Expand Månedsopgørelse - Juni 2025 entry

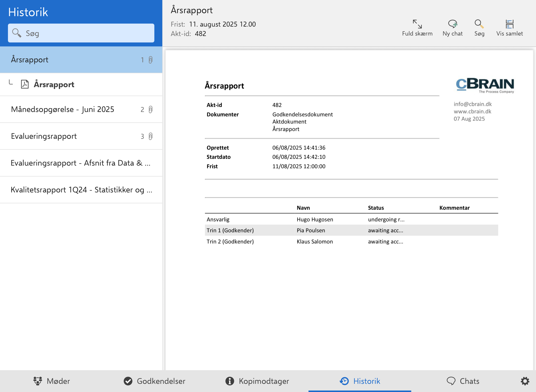point(63,109)
